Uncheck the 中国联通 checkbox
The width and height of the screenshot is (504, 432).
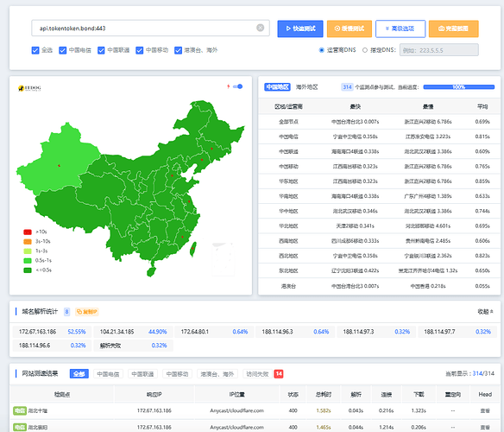pos(101,50)
